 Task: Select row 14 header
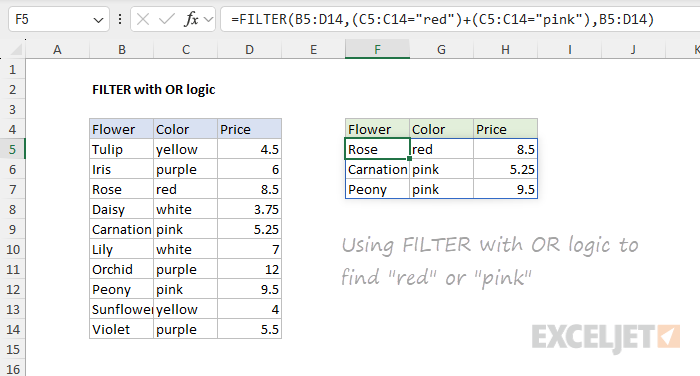12,329
